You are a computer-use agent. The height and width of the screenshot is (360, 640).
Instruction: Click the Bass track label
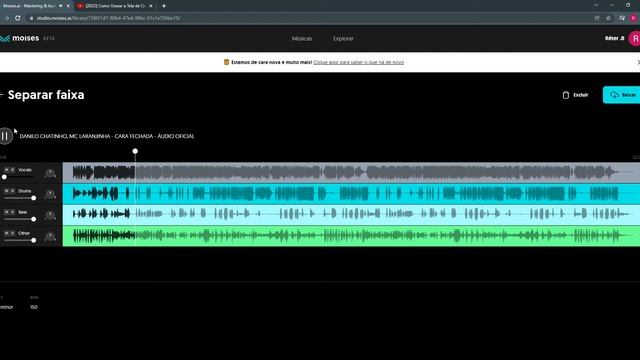click(x=22, y=212)
